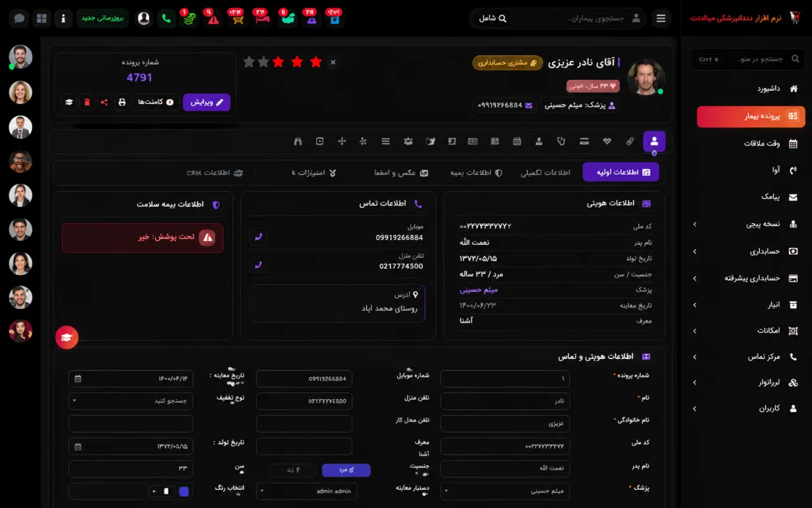Click the list lines toolbar icon
The width and height of the screenshot is (812, 508).
(x=386, y=141)
